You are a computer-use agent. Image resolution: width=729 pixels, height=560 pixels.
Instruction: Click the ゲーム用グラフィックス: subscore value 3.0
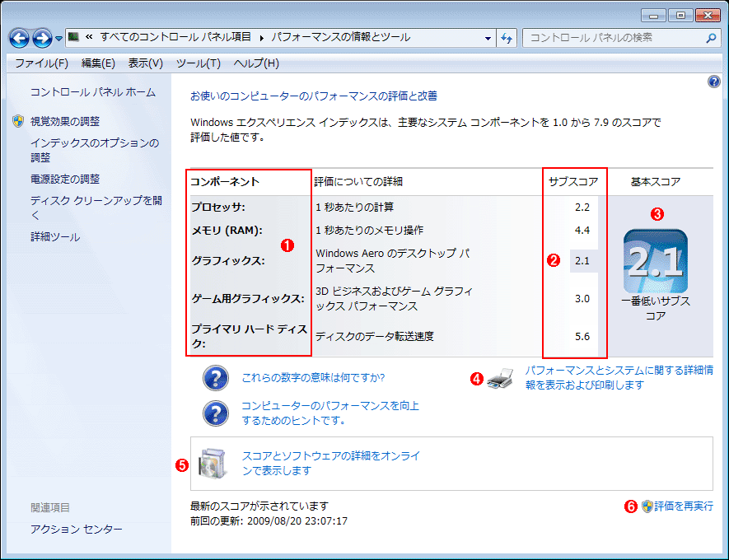582,299
